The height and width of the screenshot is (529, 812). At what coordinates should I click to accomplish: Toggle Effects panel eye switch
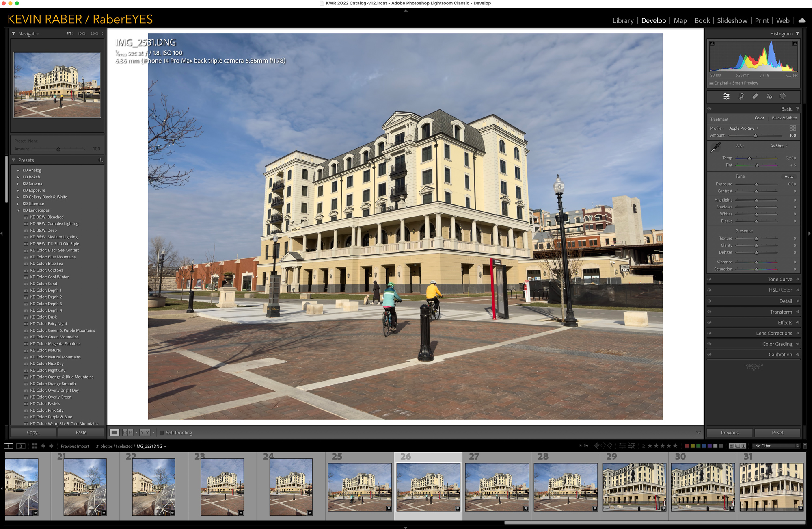tap(710, 323)
